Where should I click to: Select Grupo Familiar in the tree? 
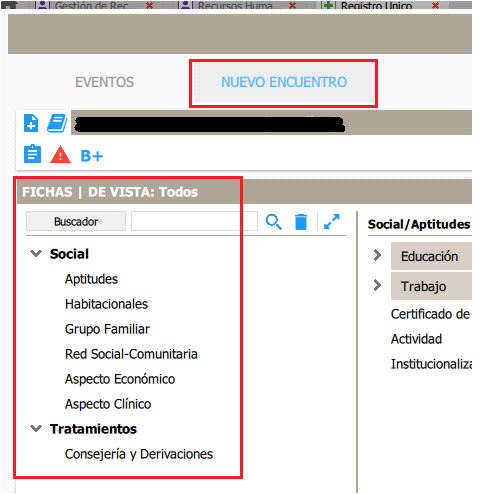coord(107,329)
